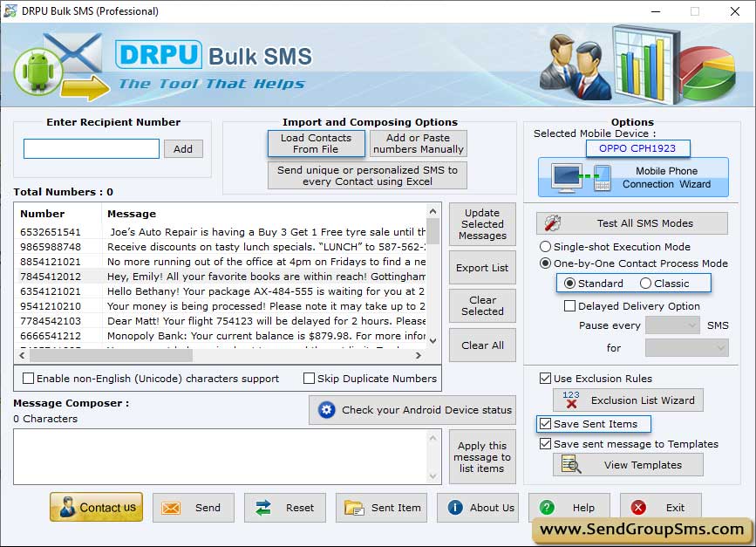
Task: Click the computer-phone connection wizard icon
Action: (582, 177)
